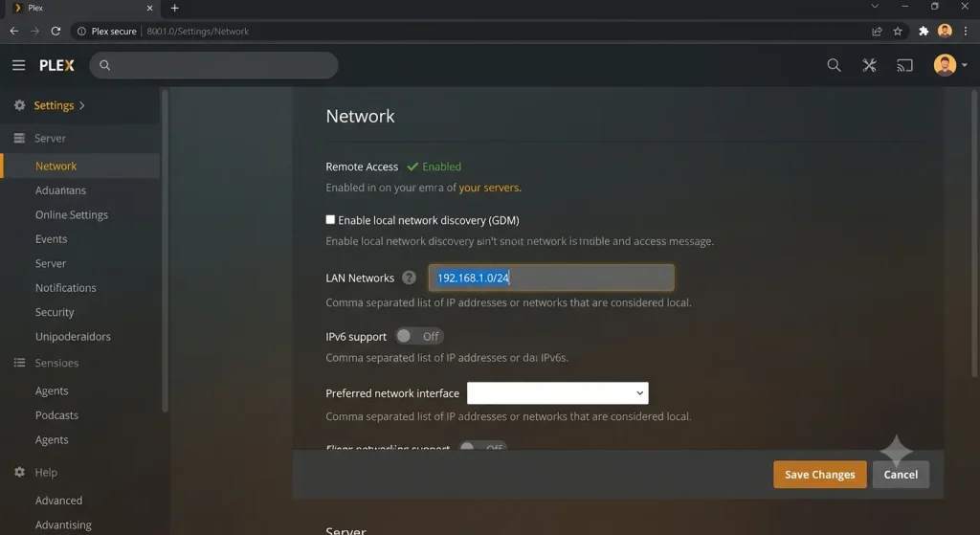The width and height of the screenshot is (980, 535).
Task: Open the wrench and screwdriver settings icon
Action: pos(869,65)
